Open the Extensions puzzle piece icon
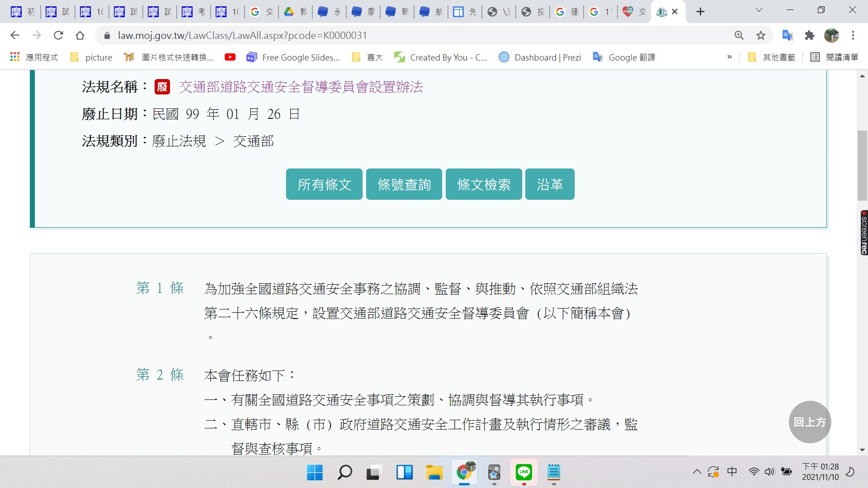 point(810,35)
